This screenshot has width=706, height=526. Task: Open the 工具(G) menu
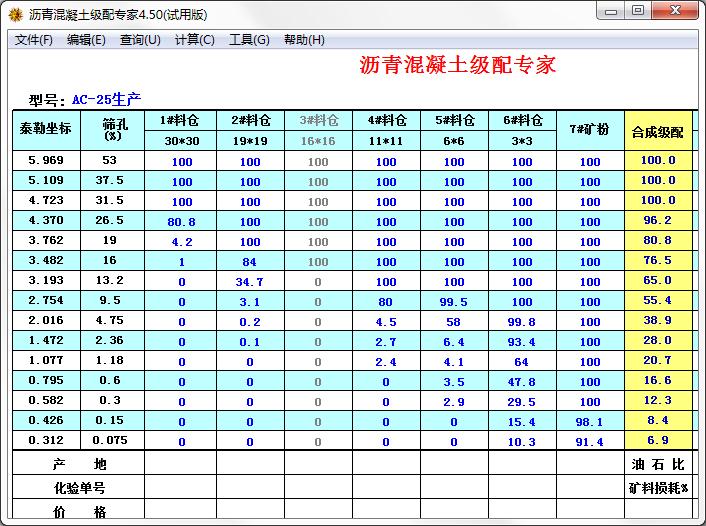(x=249, y=40)
